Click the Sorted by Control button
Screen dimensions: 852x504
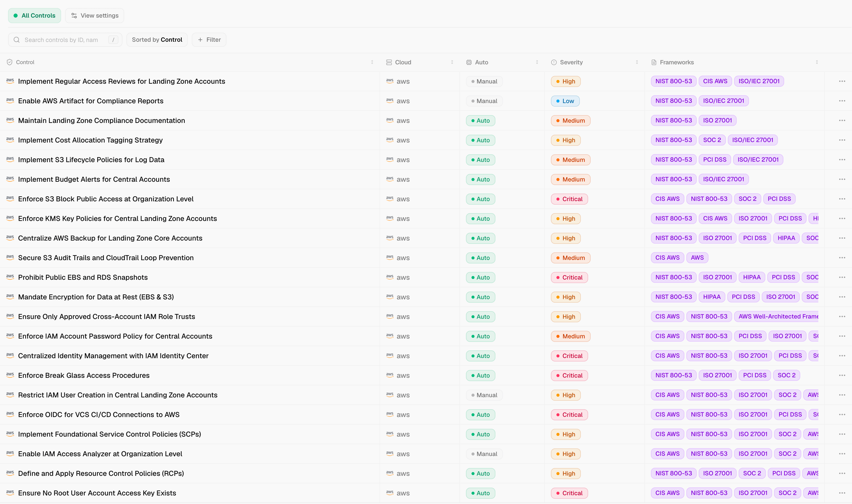157,40
